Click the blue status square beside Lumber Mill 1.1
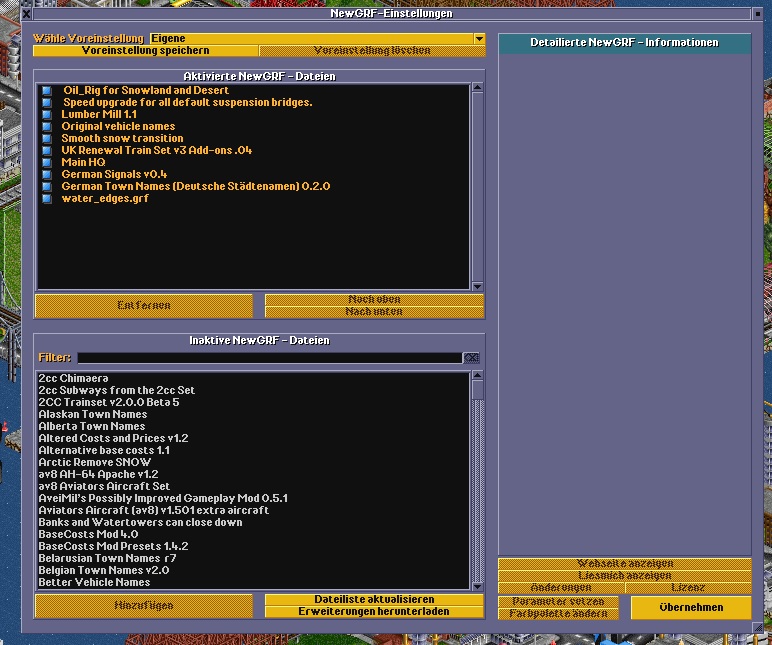772x645 pixels. point(46,115)
